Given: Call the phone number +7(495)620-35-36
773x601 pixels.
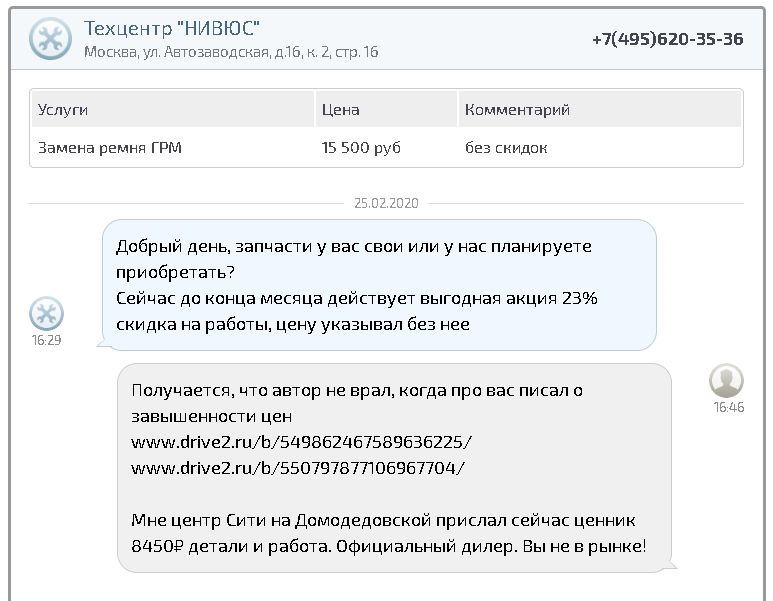Looking at the screenshot, I should coord(667,39).
